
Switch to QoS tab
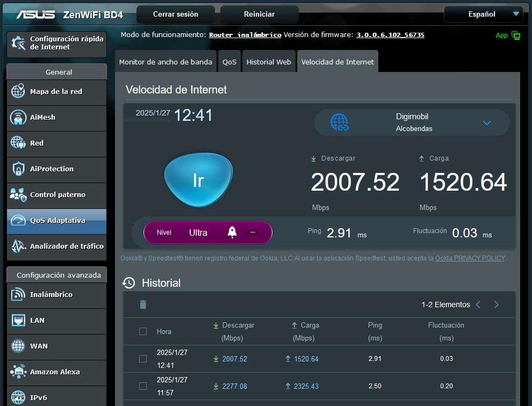tap(229, 62)
